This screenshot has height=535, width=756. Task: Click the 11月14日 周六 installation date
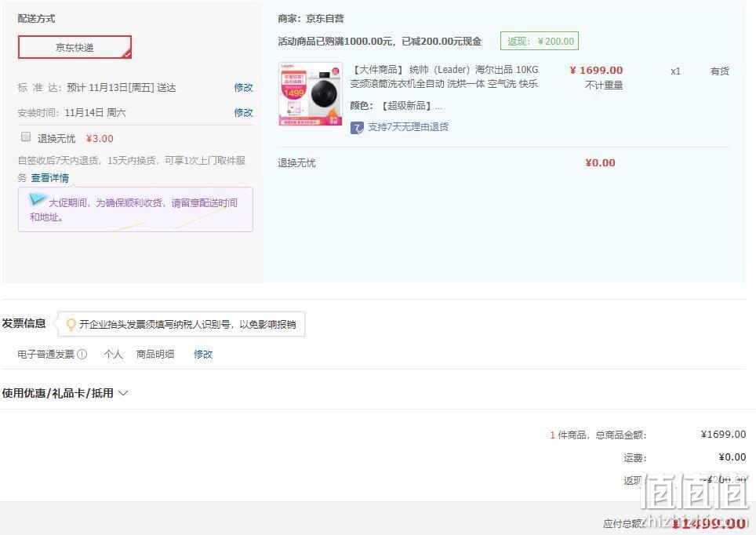coord(96,113)
